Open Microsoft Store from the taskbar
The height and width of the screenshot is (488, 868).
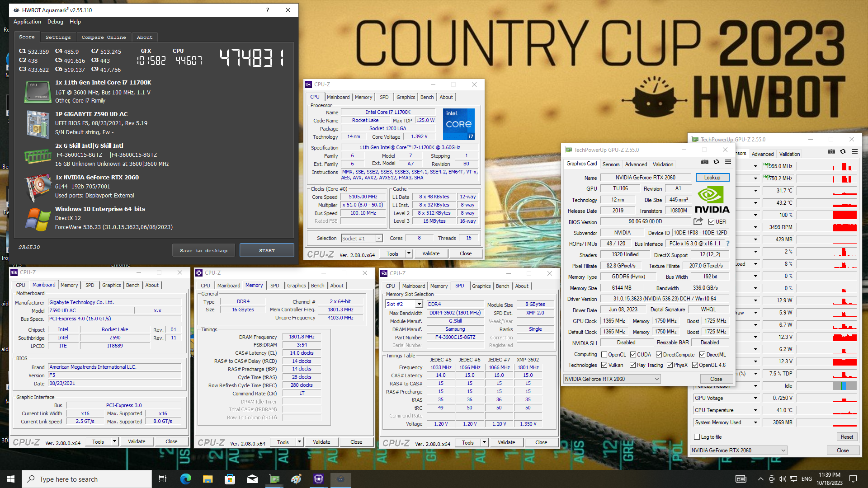point(230,479)
